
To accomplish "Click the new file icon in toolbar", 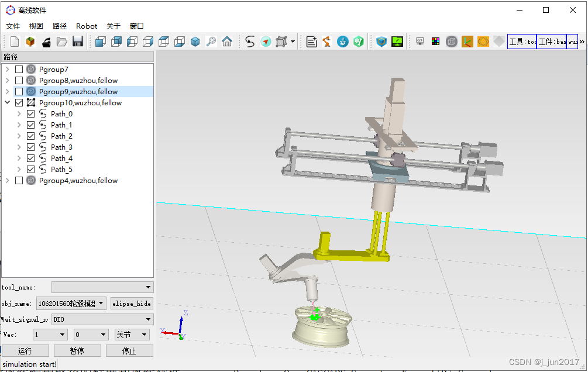I will click(x=15, y=42).
